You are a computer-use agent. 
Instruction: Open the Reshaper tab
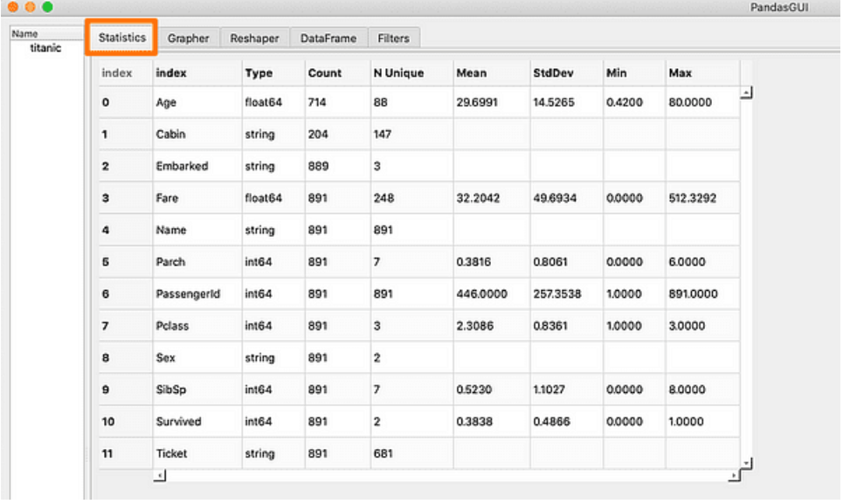pos(254,38)
